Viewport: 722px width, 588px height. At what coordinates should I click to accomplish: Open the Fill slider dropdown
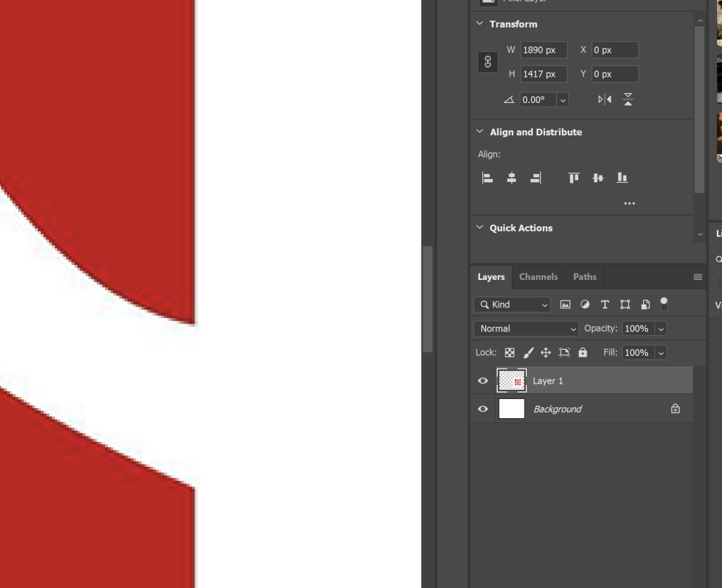tap(661, 353)
